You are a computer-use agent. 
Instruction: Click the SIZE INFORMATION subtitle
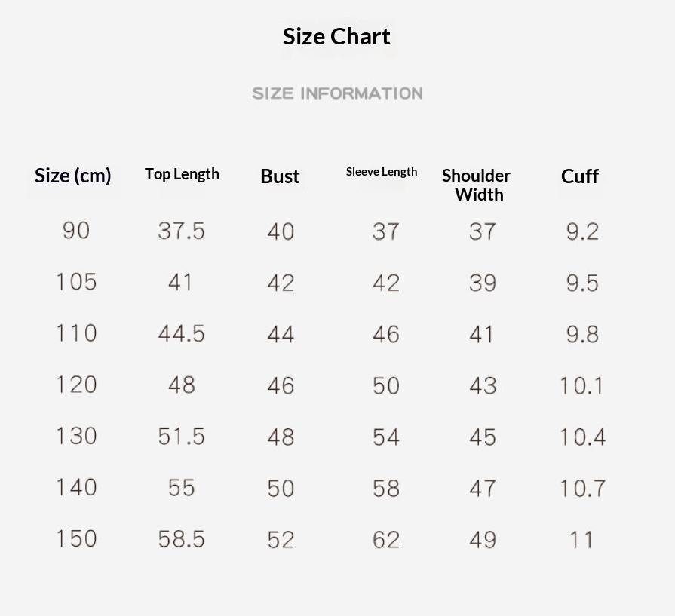[337, 93]
